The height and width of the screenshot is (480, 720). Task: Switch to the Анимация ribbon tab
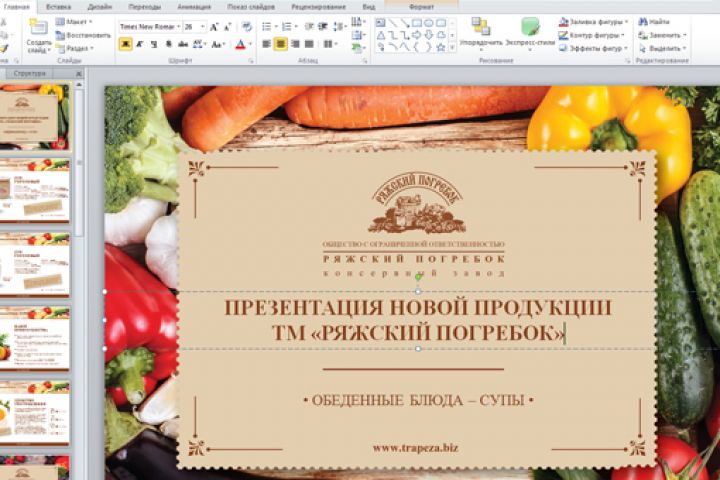click(x=194, y=7)
